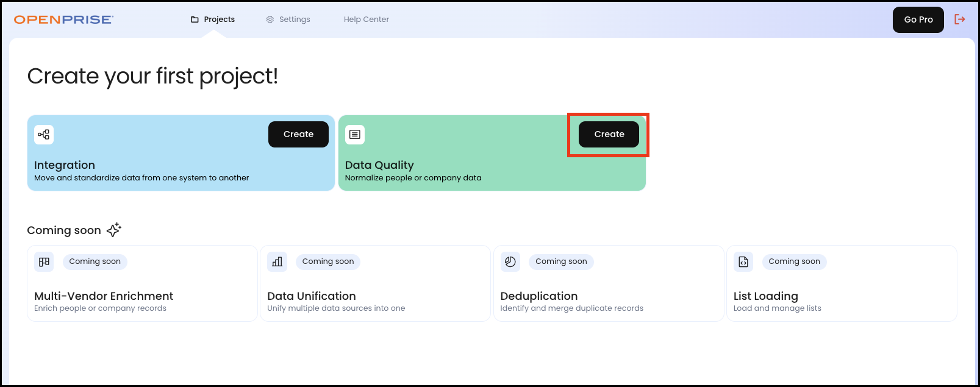This screenshot has height=387, width=980.
Task: Click the logout icon in top right
Action: pos(960,20)
